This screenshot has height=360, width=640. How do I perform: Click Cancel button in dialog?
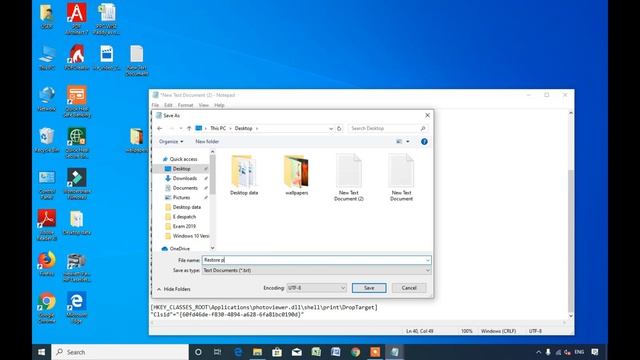[409, 288]
